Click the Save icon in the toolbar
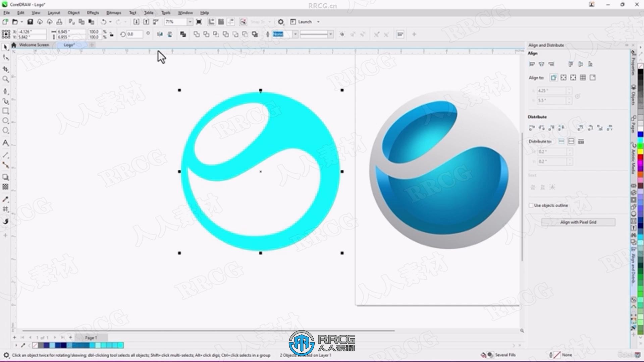Image resolution: width=644 pixels, height=362 pixels. coord(30,22)
